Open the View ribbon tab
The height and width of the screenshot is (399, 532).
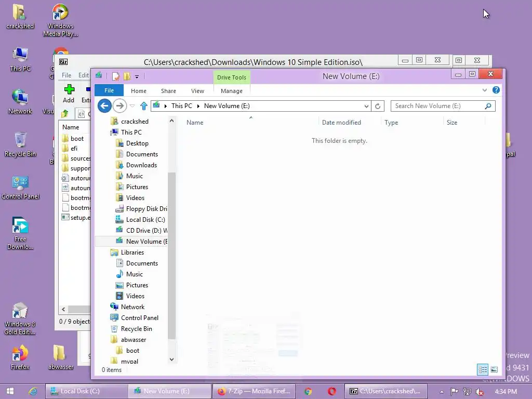197,91
